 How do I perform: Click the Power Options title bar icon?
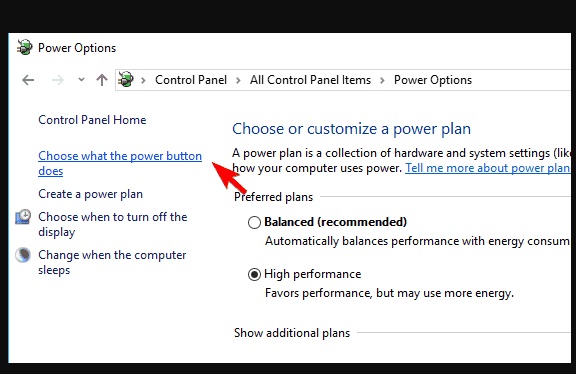click(25, 47)
